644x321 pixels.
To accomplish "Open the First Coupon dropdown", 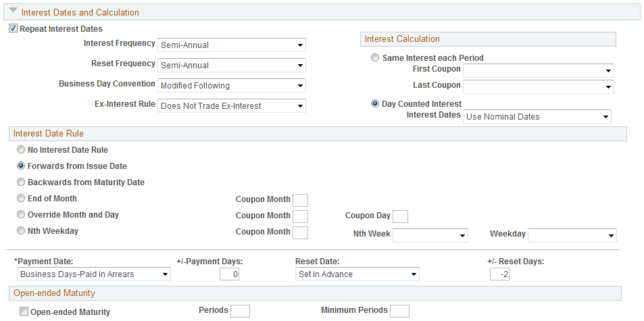I will click(x=538, y=70).
